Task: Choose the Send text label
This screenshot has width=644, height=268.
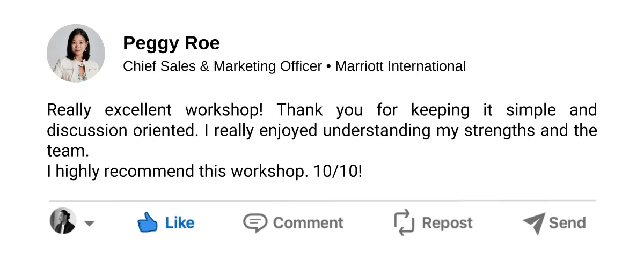Action: click(x=567, y=222)
